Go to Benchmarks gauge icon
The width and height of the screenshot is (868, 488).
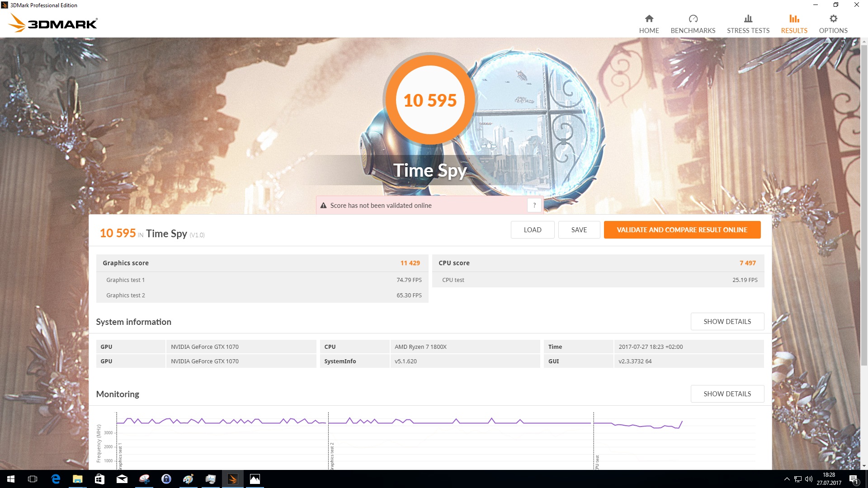pyautogui.click(x=693, y=19)
